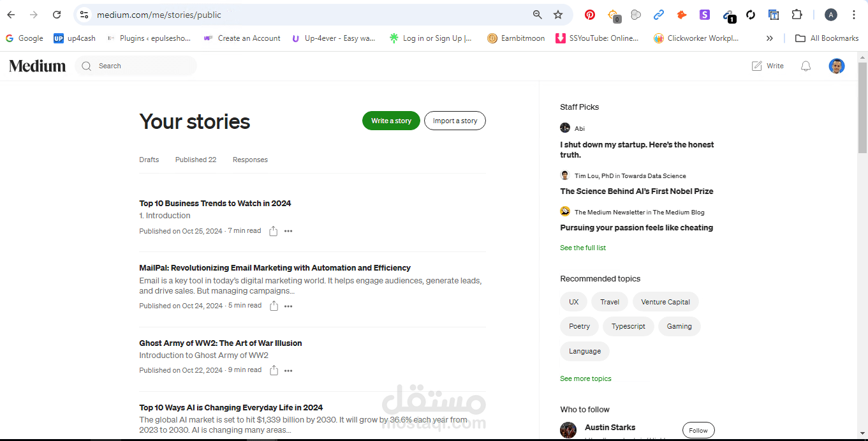This screenshot has height=441, width=868.
Task: Select the Typescript topic chip
Action: (x=628, y=326)
